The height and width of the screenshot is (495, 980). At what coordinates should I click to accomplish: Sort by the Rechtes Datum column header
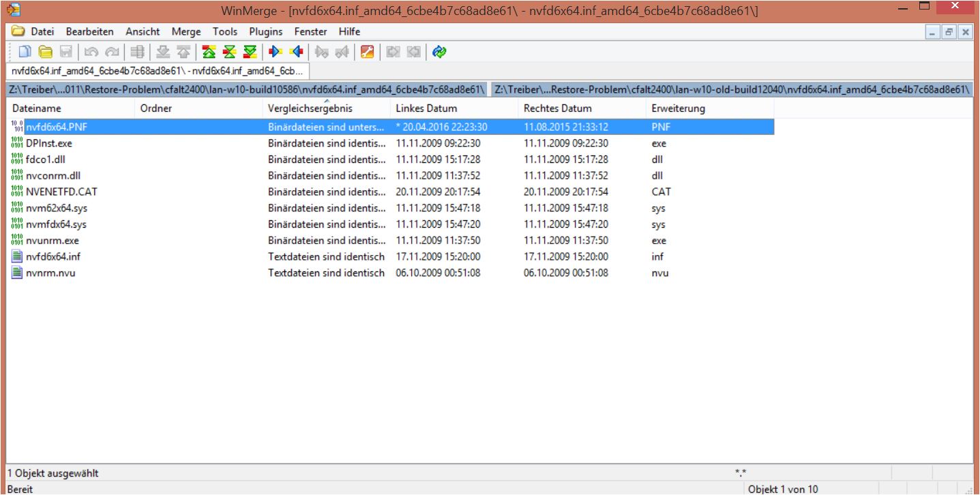tap(582, 108)
